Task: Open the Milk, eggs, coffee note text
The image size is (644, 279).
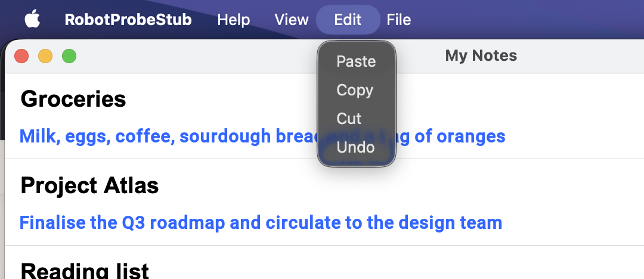Action: [x=262, y=136]
